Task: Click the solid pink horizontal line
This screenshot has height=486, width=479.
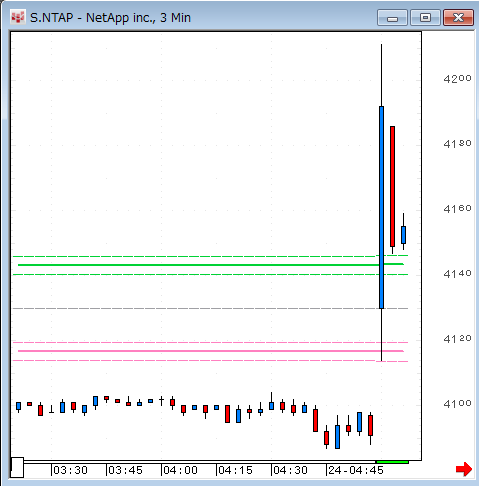Action: [211, 351]
